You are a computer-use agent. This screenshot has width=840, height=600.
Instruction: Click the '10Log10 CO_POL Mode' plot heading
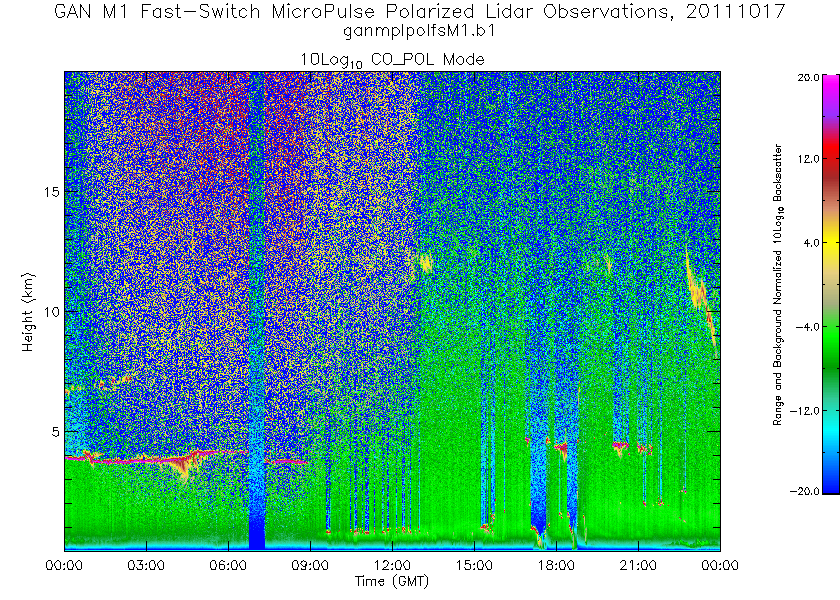pos(392,60)
